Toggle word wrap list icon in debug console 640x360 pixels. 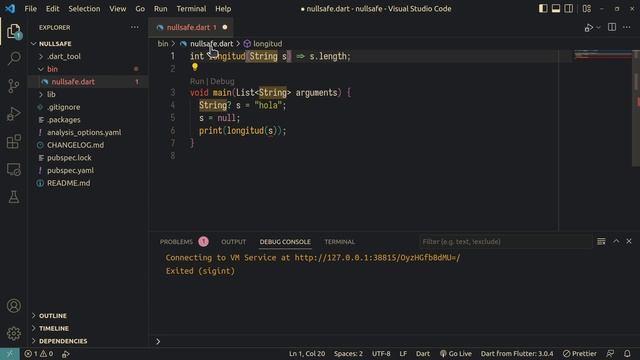[x=601, y=242]
